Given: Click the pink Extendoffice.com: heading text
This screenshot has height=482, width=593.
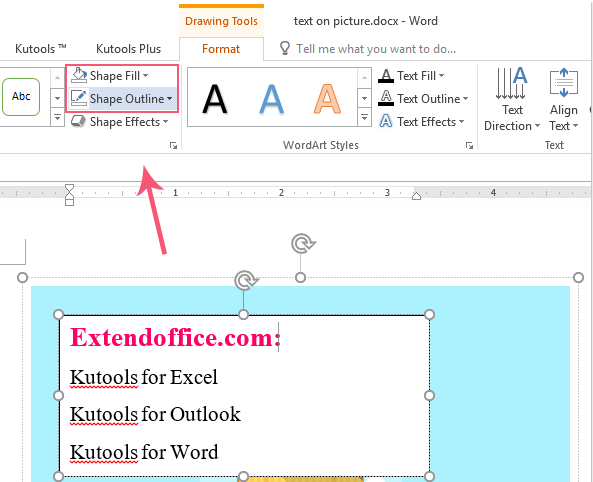Looking at the screenshot, I should pos(175,337).
